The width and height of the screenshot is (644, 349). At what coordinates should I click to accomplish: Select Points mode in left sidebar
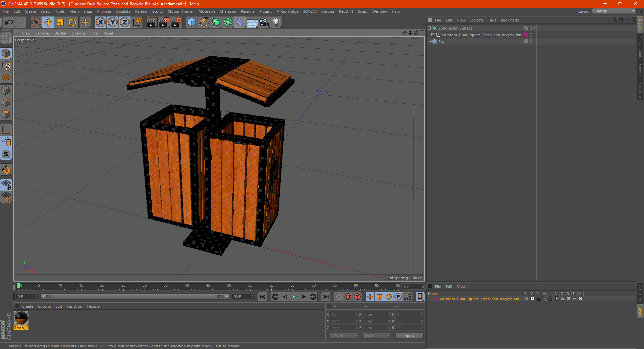pos(6,90)
